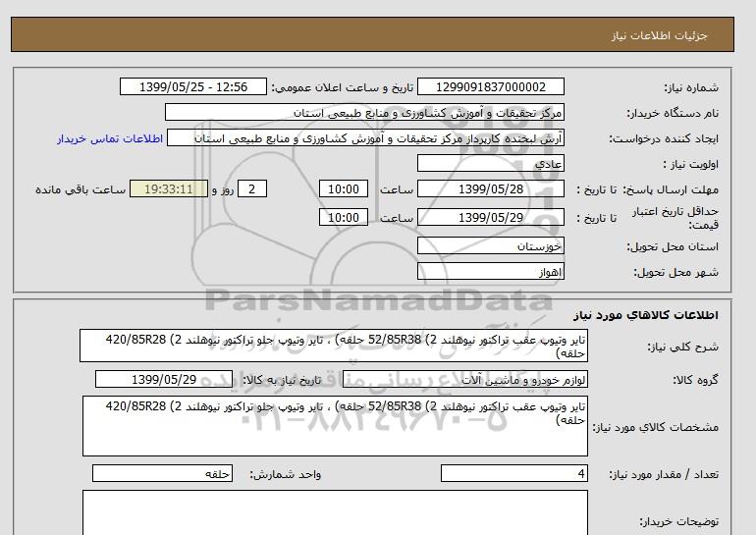Click label شهر محل تحویل
The width and height of the screenshot is (756, 535).
point(675,272)
